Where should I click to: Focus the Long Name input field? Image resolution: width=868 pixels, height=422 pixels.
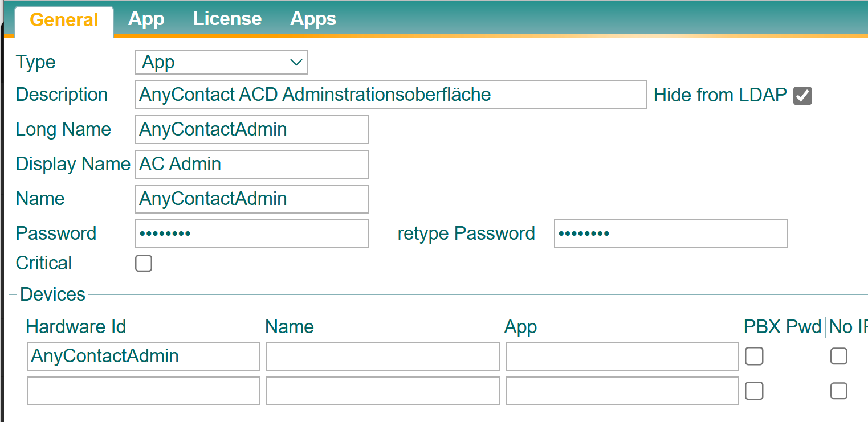(x=251, y=129)
